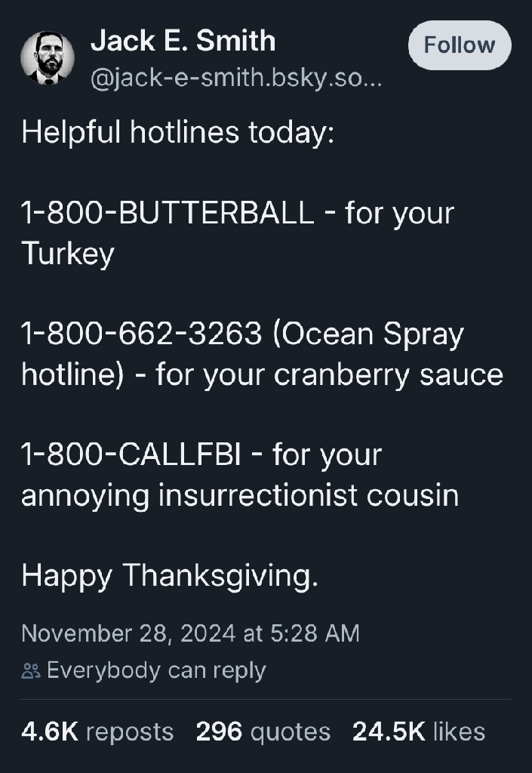Click the word Turkey in the post
Viewport: 532px width, 773px height.
(68, 254)
